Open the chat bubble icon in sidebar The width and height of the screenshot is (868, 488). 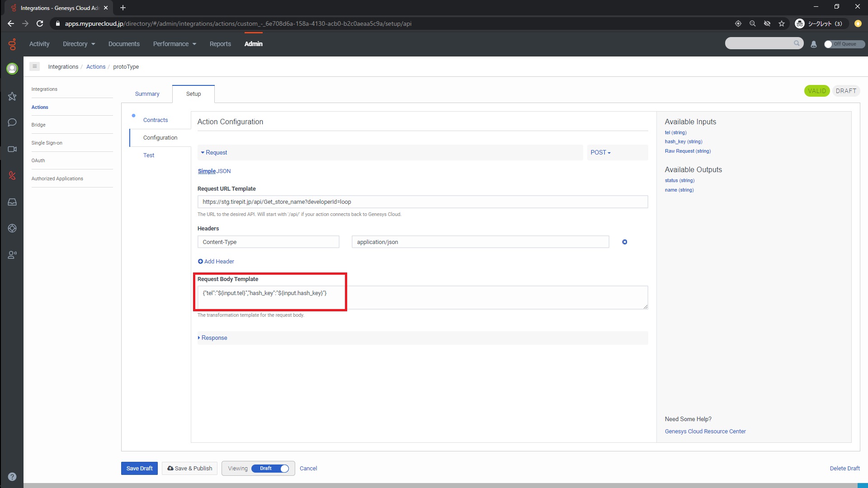tap(12, 122)
